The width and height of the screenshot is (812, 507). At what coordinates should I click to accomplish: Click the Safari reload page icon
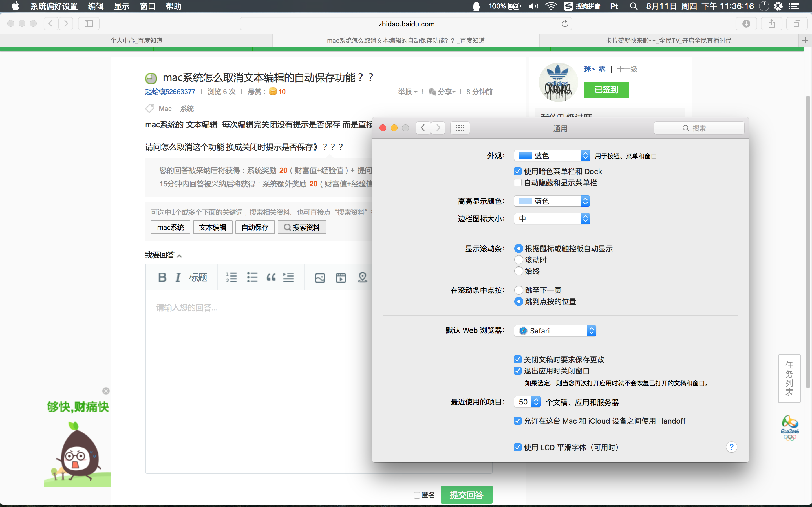tap(565, 24)
